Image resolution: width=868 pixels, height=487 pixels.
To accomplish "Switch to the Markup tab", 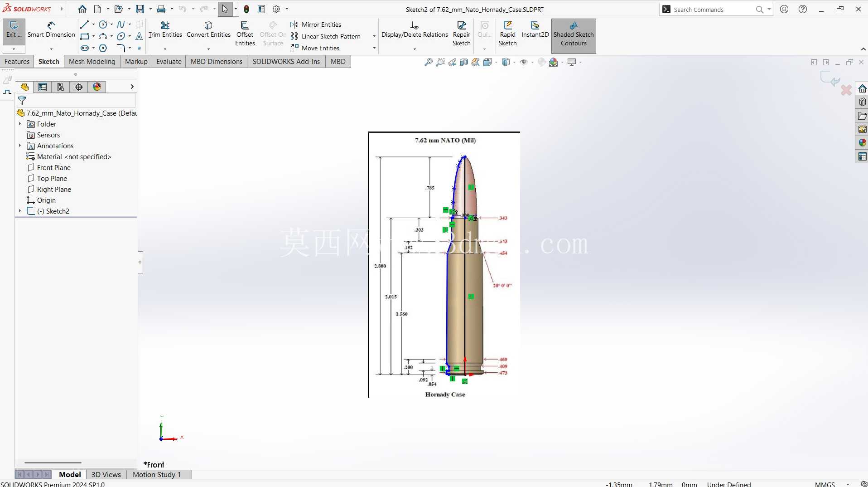I will pos(136,62).
